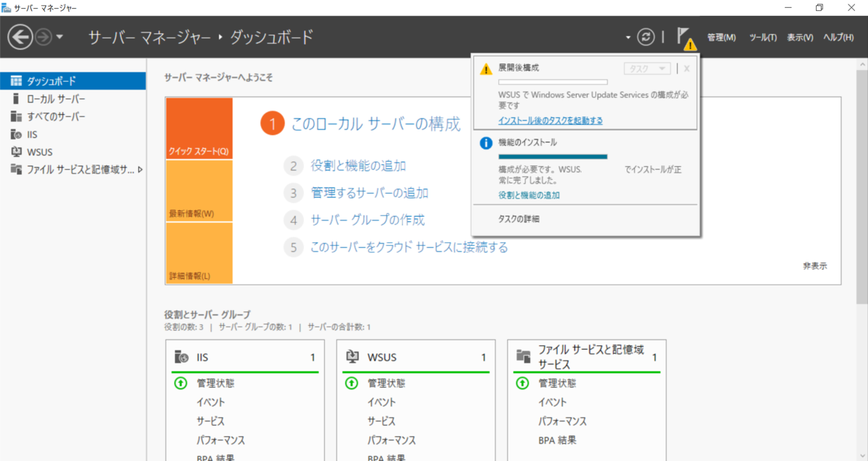Dismiss the 展開後構成 notification with X
Viewport: 868px width, 461px height.
pos(686,69)
